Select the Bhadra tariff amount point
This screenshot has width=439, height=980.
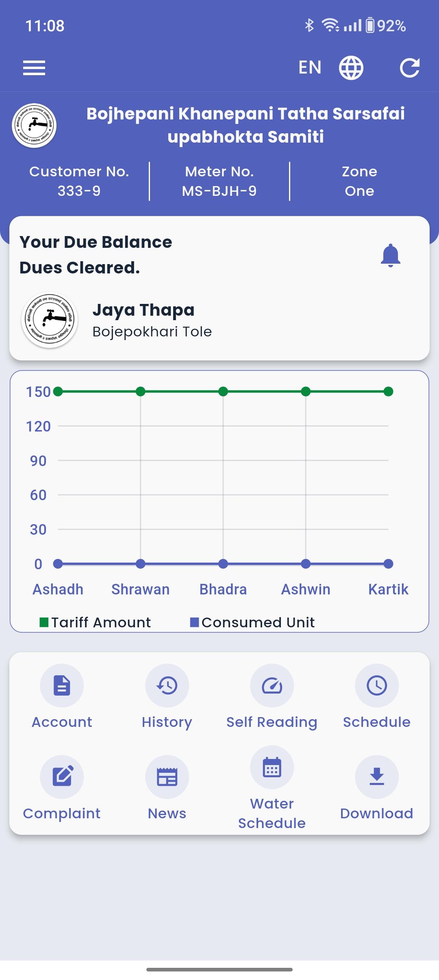coord(223,392)
